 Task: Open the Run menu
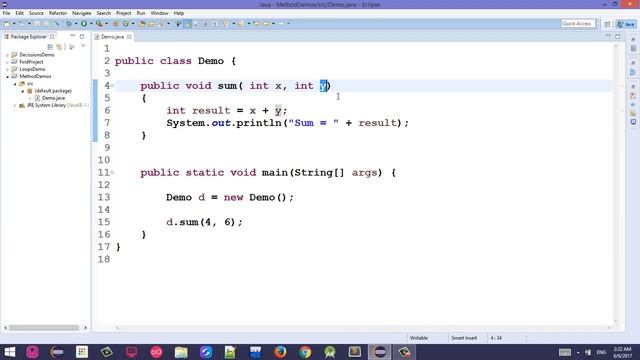[x=141, y=13]
